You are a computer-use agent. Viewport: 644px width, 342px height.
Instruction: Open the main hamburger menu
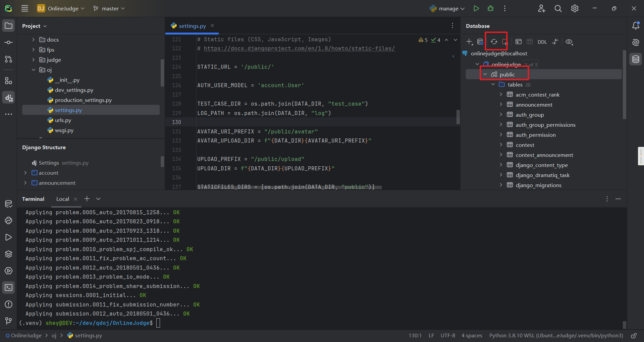pos(25,8)
